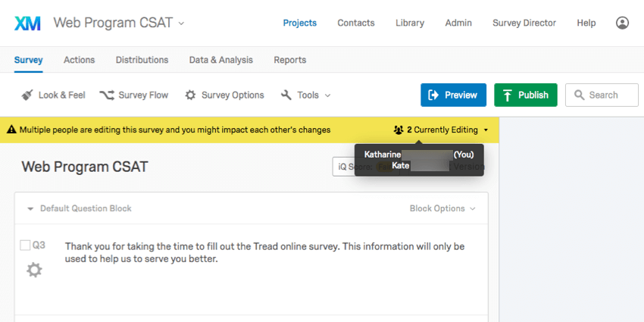Click the magnifier icon in Search box
The height and width of the screenshot is (322, 644).
(x=579, y=95)
